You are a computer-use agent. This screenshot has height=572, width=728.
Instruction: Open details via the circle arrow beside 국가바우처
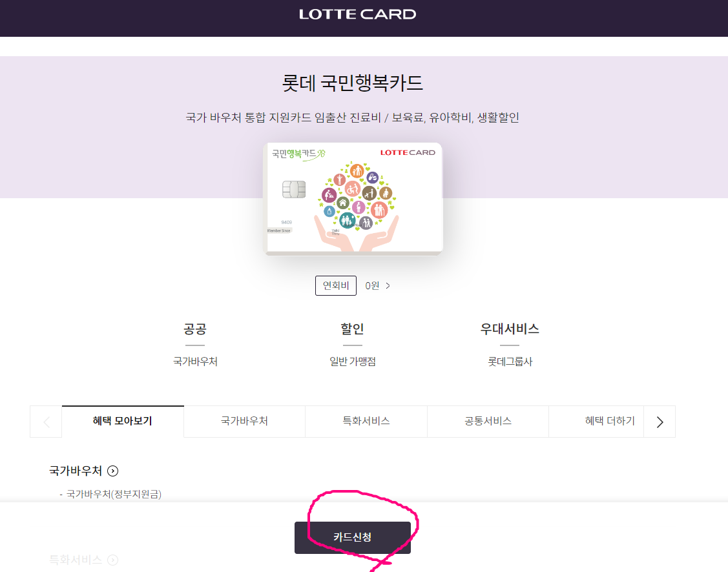(x=112, y=471)
